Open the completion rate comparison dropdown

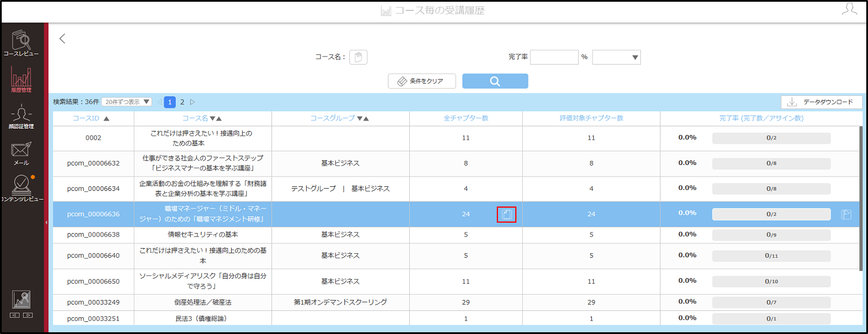pyautogui.click(x=617, y=57)
